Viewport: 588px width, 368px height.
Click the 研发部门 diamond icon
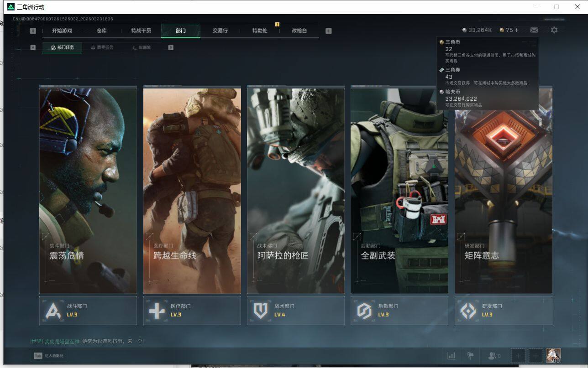pos(468,311)
